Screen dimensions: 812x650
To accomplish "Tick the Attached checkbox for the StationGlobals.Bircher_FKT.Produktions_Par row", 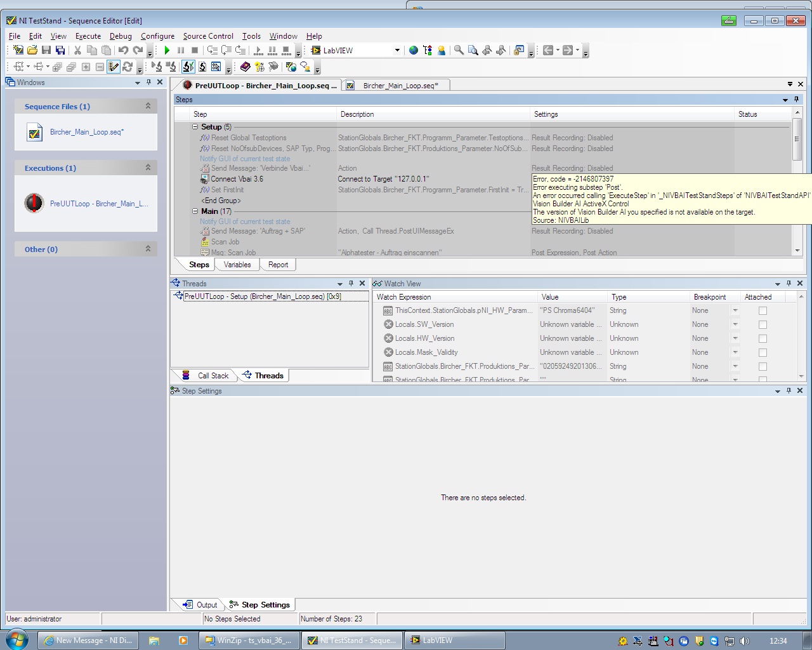I will tap(763, 366).
